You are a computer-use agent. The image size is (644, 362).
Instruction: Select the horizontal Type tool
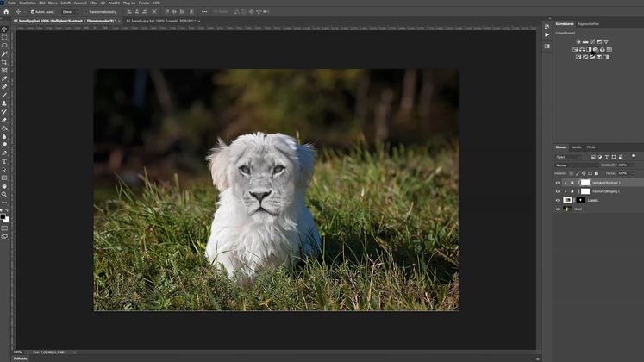[x=4, y=161]
